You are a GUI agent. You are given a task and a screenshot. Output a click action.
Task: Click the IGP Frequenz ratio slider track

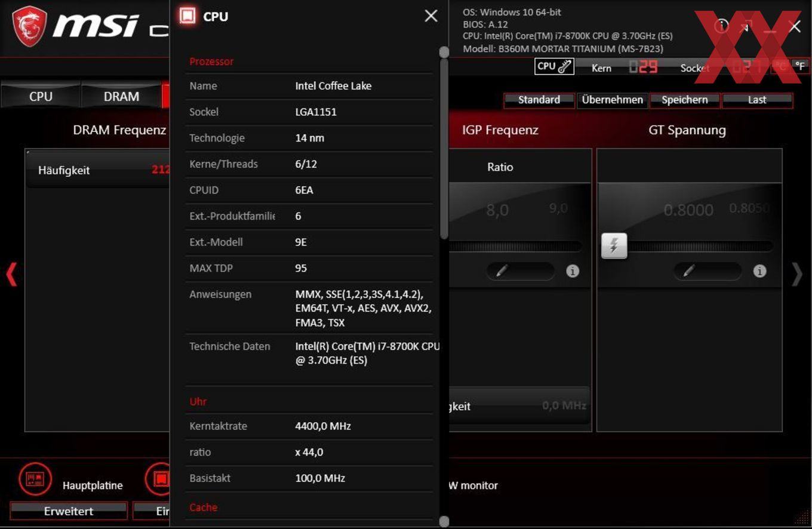(x=515, y=246)
